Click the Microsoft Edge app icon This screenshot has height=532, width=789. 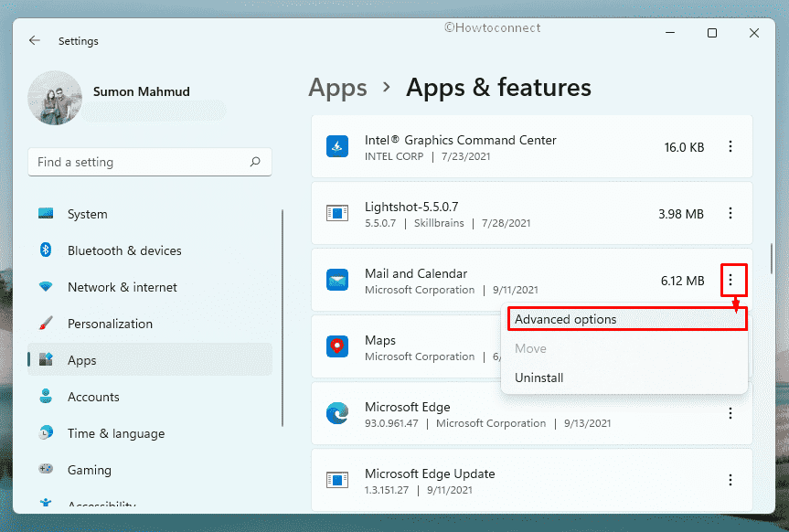pos(337,413)
